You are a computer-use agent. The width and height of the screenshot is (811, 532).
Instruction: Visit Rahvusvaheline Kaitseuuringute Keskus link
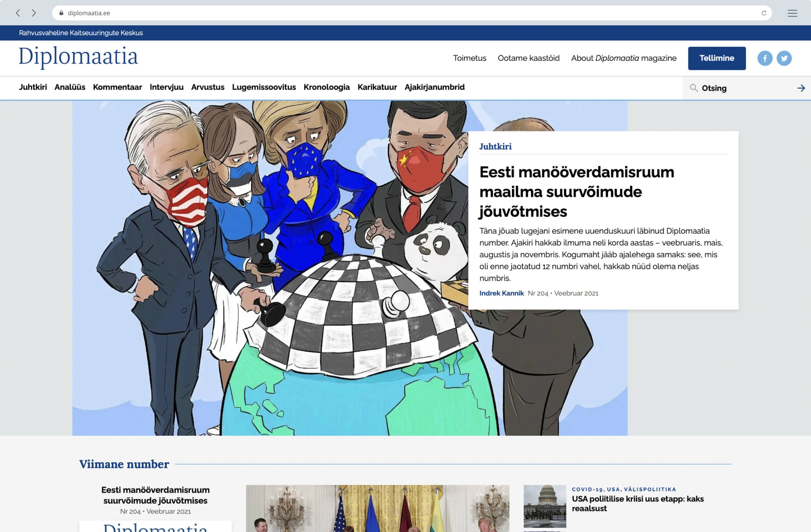pyautogui.click(x=81, y=33)
